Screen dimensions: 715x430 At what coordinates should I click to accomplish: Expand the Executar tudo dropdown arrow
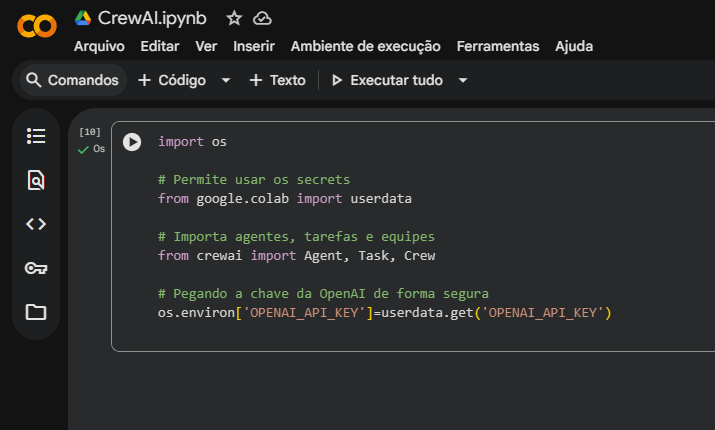point(463,80)
